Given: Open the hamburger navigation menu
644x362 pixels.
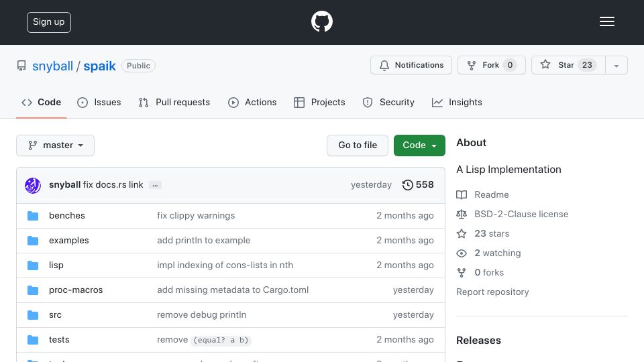Looking at the screenshot, I should (606, 21).
